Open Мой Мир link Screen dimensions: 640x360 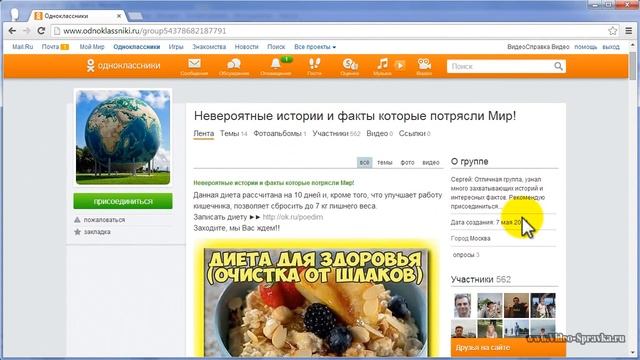pos(92,47)
